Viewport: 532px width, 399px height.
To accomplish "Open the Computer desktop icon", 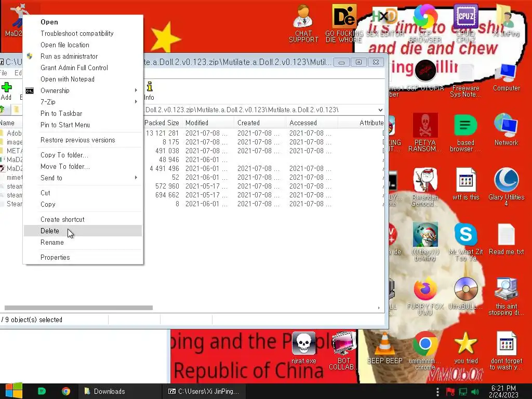I will point(506,77).
